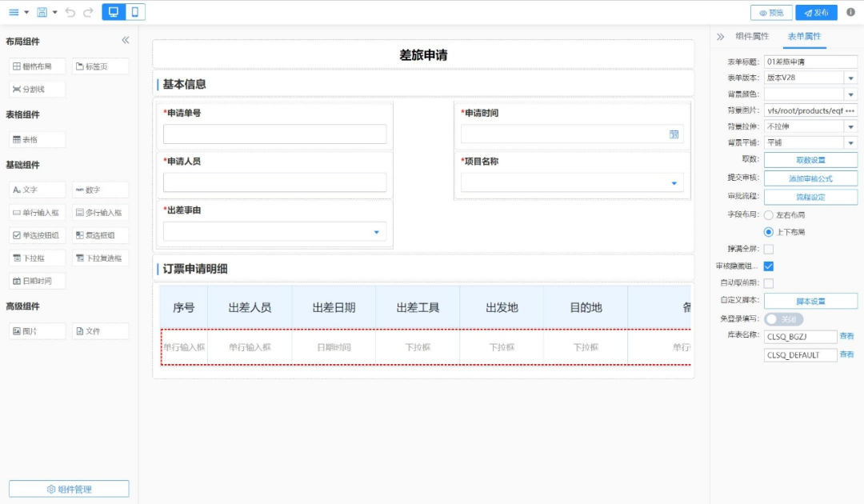Open the calendar icon in 申请时间
The image size is (864, 504).
[x=674, y=134]
